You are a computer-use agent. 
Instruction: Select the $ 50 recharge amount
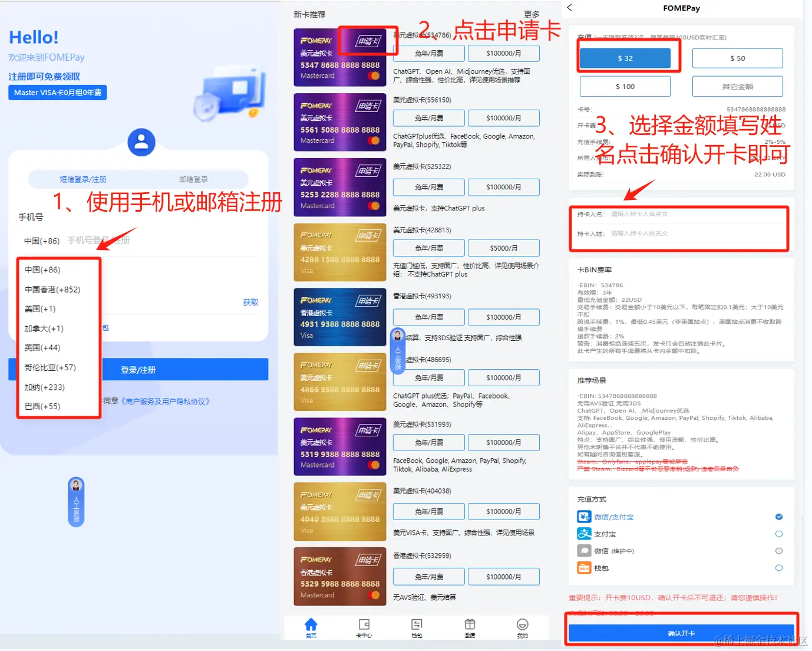point(738,58)
